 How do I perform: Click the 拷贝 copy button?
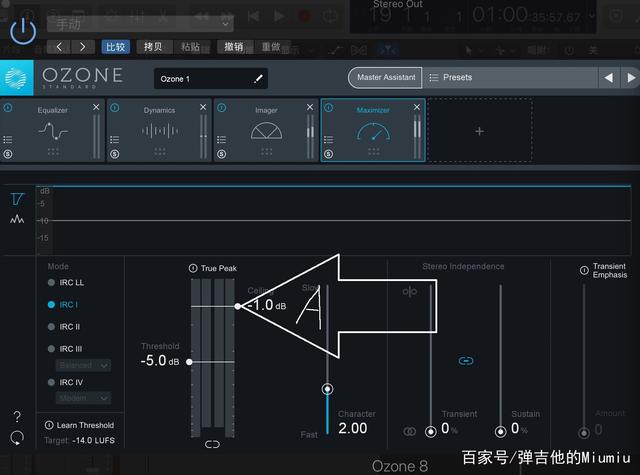click(x=153, y=47)
